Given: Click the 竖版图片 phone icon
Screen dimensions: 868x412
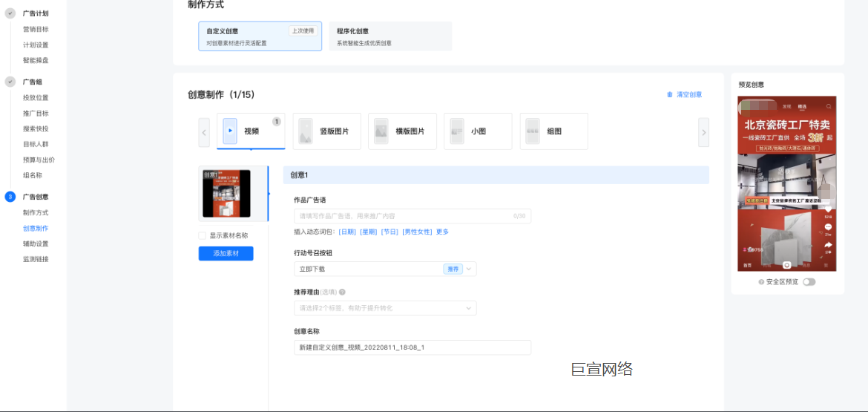Looking at the screenshot, I should click(x=306, y=131).
